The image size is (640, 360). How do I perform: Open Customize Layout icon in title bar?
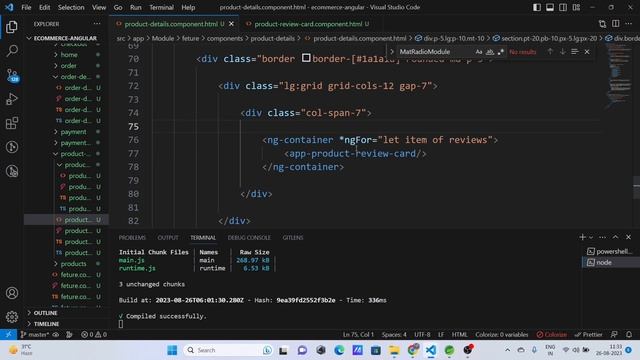(576, 7)
